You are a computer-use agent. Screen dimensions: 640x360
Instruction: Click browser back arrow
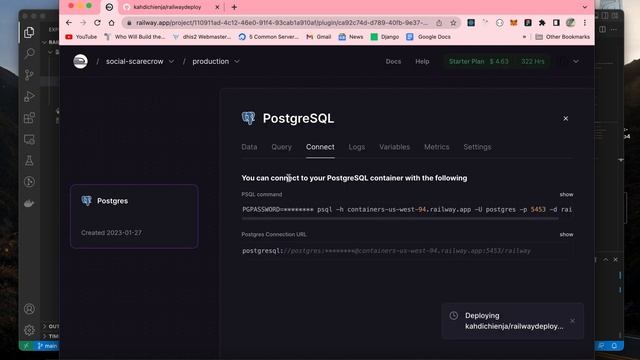[x=69, y=23]
